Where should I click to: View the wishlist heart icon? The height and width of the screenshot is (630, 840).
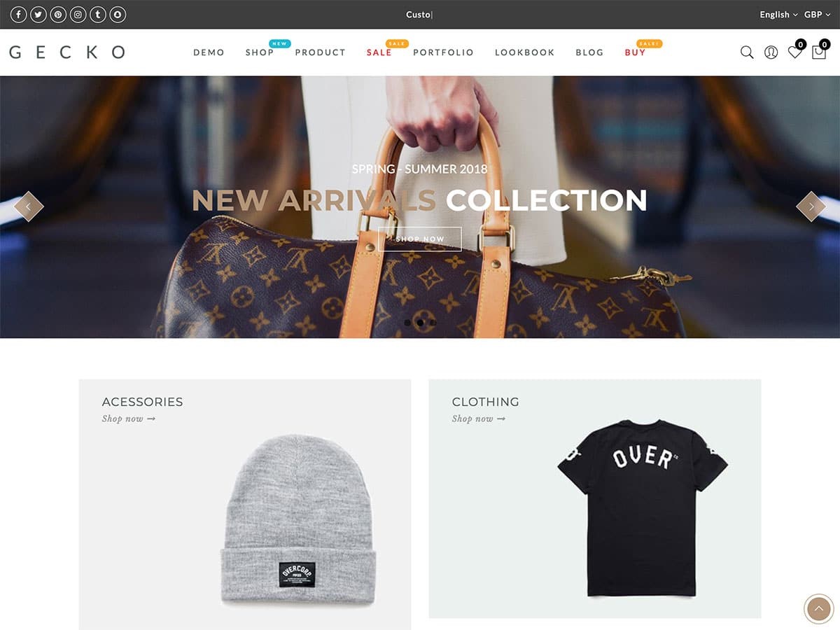pos(795,51)
